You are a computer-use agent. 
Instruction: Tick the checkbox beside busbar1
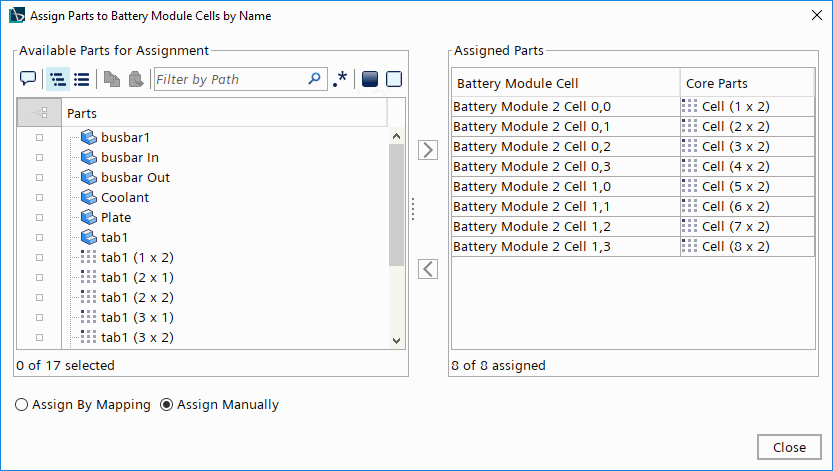[40, 137]
